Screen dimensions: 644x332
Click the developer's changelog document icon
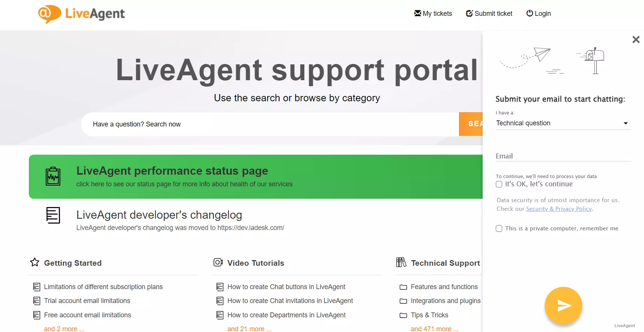53,215
